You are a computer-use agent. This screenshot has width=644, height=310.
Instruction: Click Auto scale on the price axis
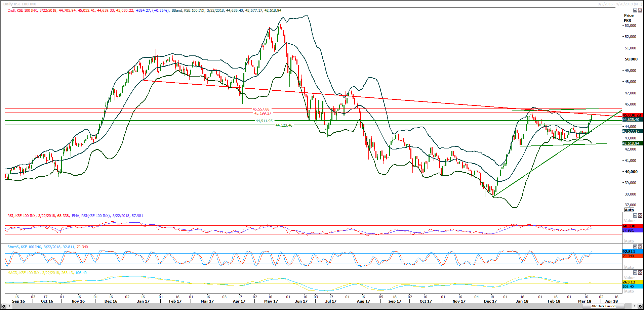coord(629,210)
